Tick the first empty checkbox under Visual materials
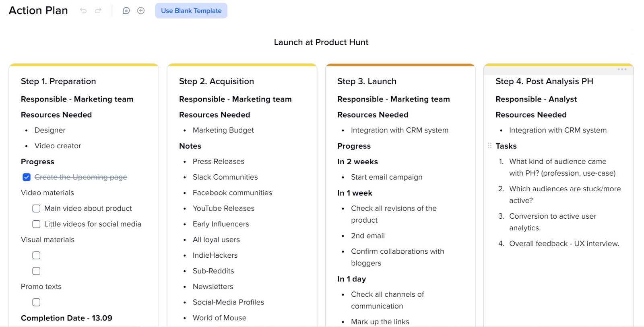 coord(36,255)
